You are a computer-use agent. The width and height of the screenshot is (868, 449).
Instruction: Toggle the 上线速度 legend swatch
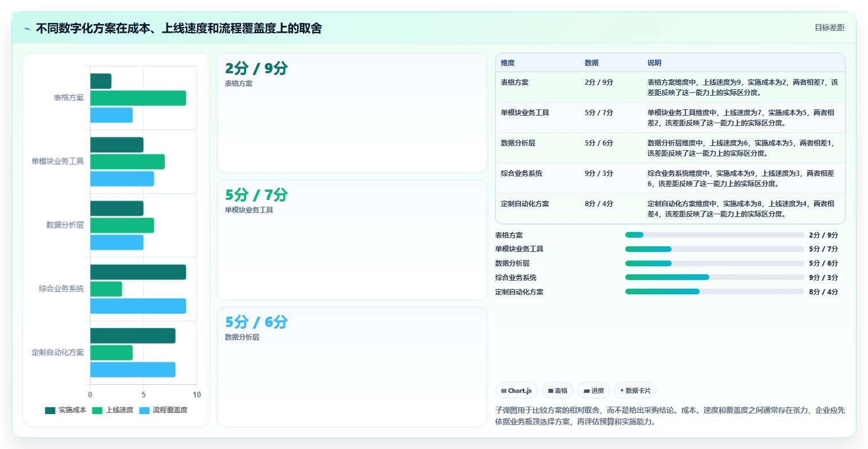[97, 410]
